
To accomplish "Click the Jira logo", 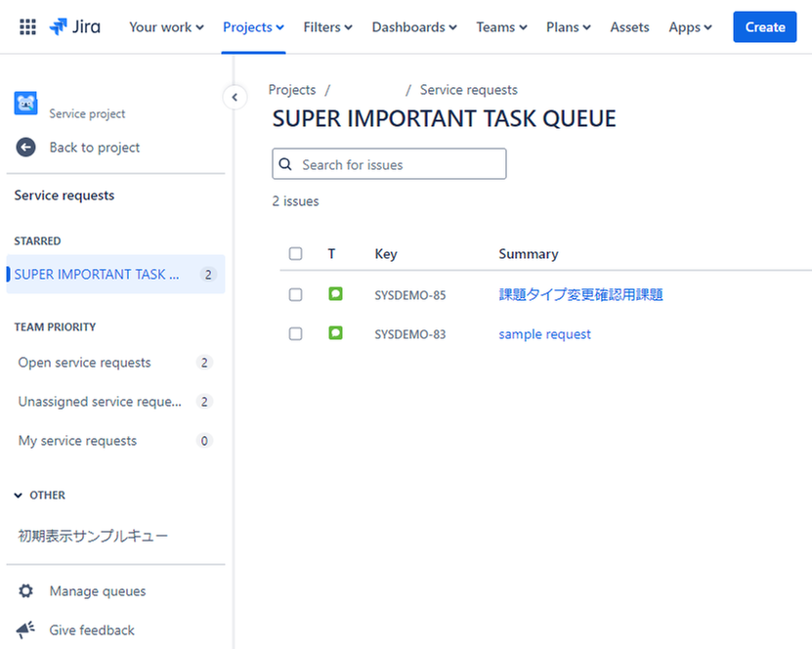I will pos(74,27).
